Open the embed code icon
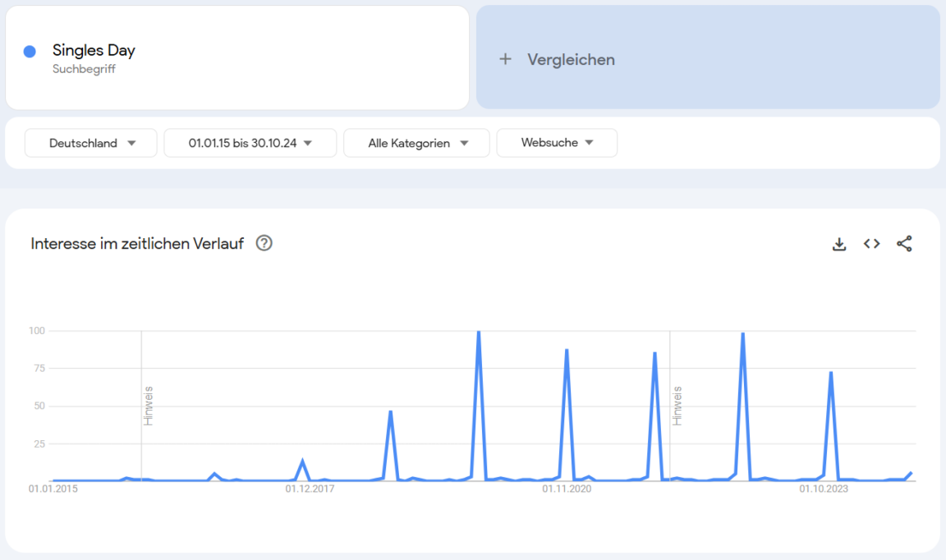946x560 pixels. (x=872, y=244)
